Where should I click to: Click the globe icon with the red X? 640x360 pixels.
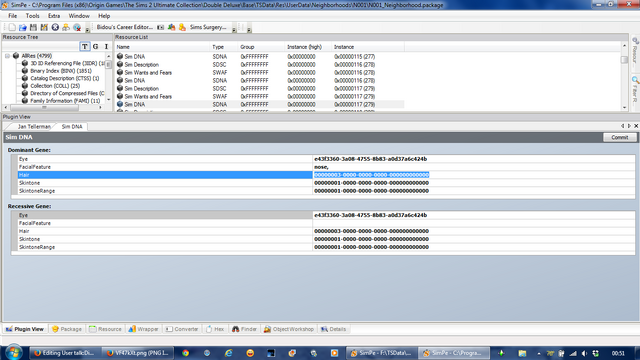(x=77, y=27)
